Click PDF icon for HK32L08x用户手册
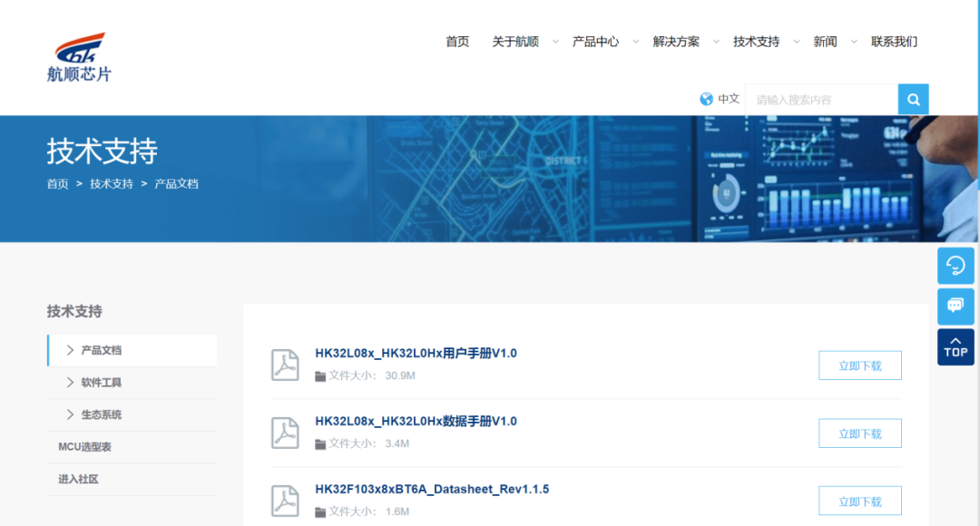The width and height of the screenshot is (980, 526). point(286,365)
